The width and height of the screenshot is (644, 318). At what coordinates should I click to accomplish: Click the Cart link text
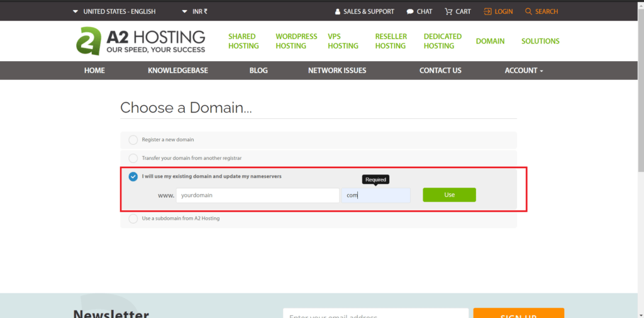point(464,11)
